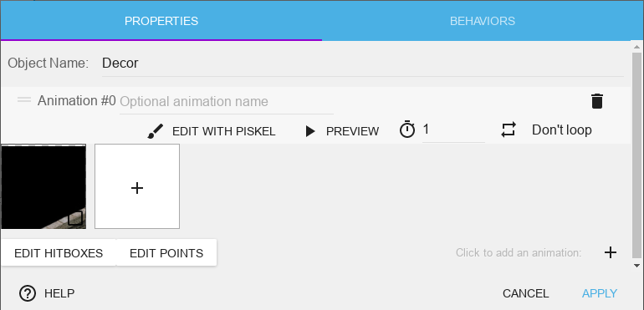The height and width of the screenshot is (310, 644).
Task: Click the optional animation name field
Action: 227,101
